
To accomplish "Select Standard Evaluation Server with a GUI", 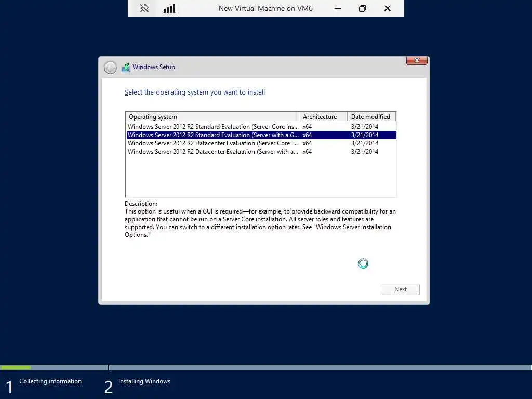I will click(x=261, y=135).
